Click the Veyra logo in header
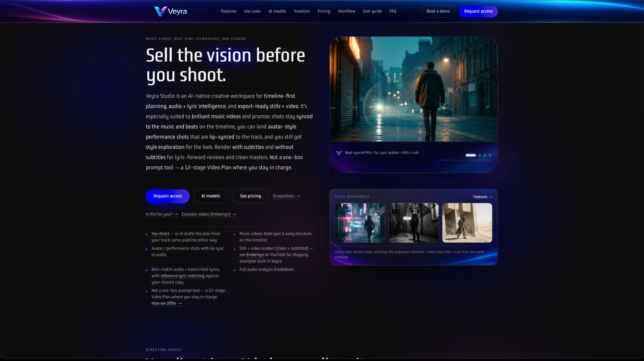 pos(171,11)
